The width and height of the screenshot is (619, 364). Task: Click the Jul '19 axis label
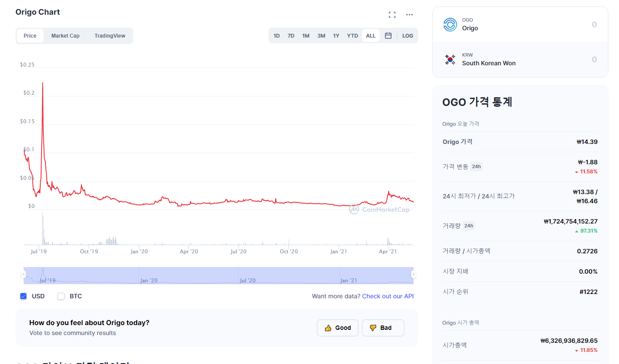pos(39,252)
